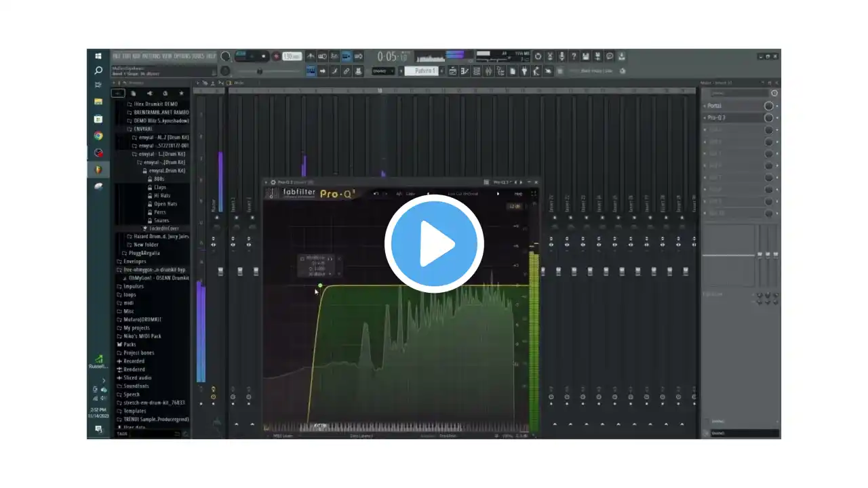868x488 pixels.
Task: Click the chat bubble icon in toolbar
Action: (x=610, y=56)
